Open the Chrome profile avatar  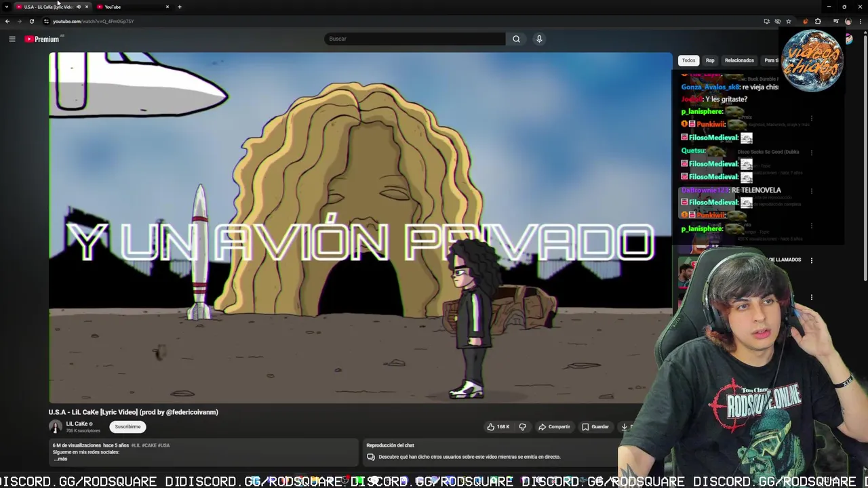[848, 21]
